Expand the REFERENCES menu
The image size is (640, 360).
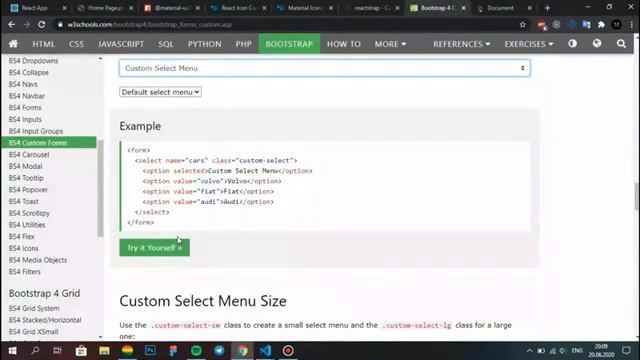(462, 44)
